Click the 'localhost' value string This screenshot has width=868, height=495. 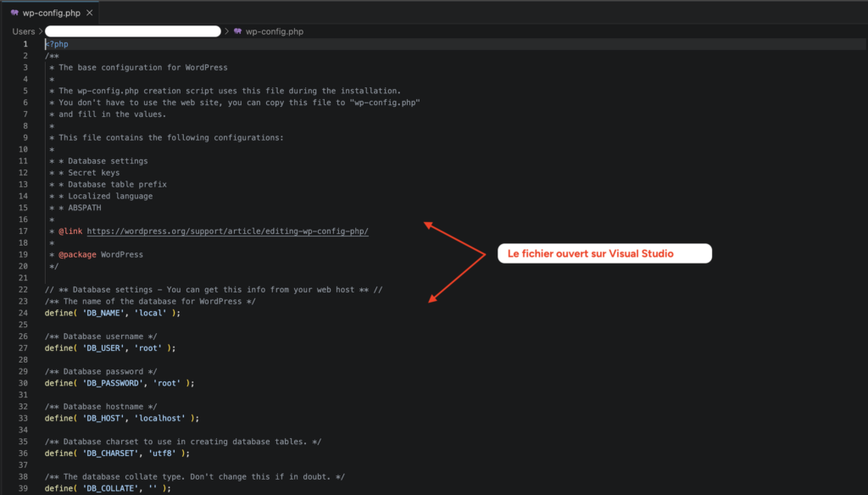(159, 419)
